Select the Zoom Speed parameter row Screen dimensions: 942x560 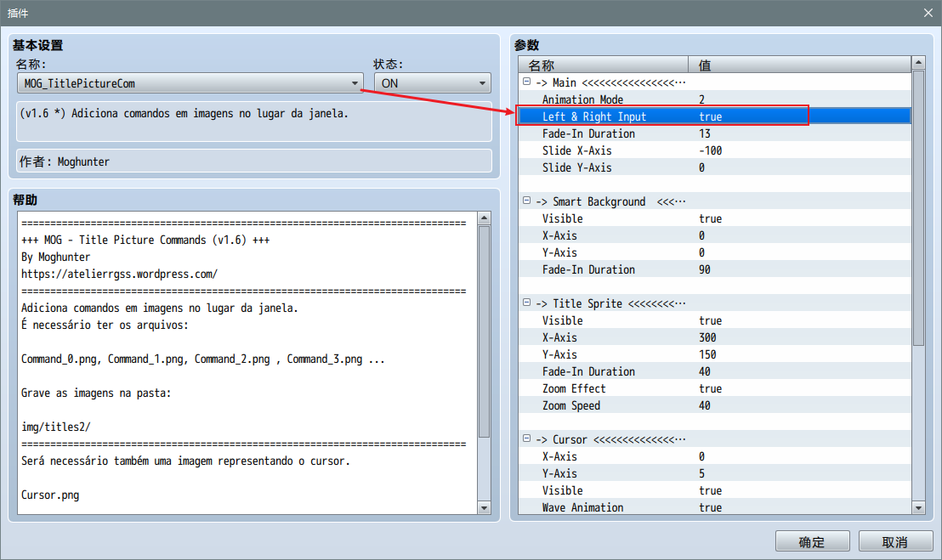click(x=715, y=405)
